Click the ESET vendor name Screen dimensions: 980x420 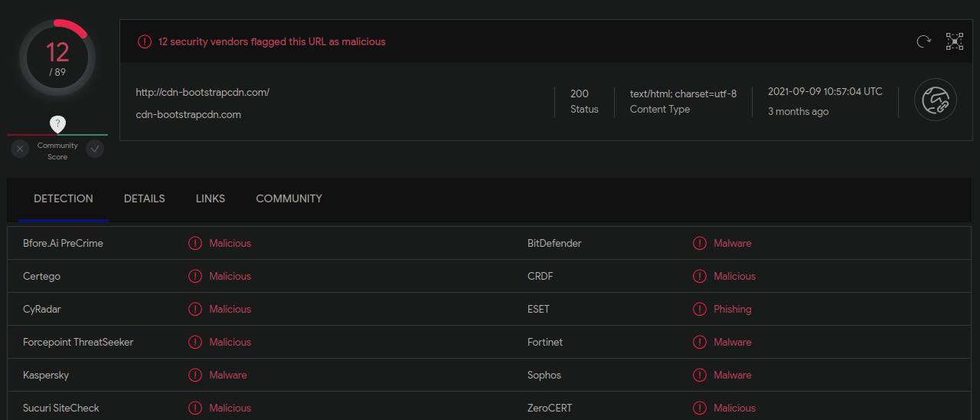click(538, 309)
